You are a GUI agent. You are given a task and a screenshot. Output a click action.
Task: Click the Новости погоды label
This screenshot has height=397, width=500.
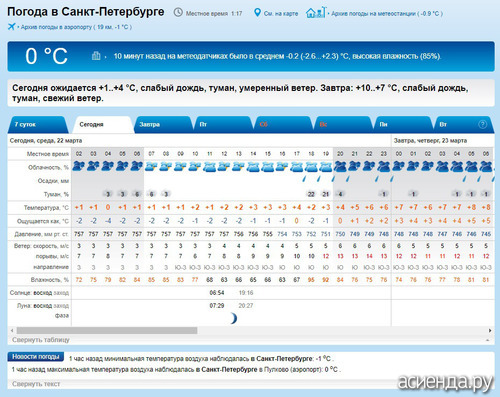[x=36, y=357]
